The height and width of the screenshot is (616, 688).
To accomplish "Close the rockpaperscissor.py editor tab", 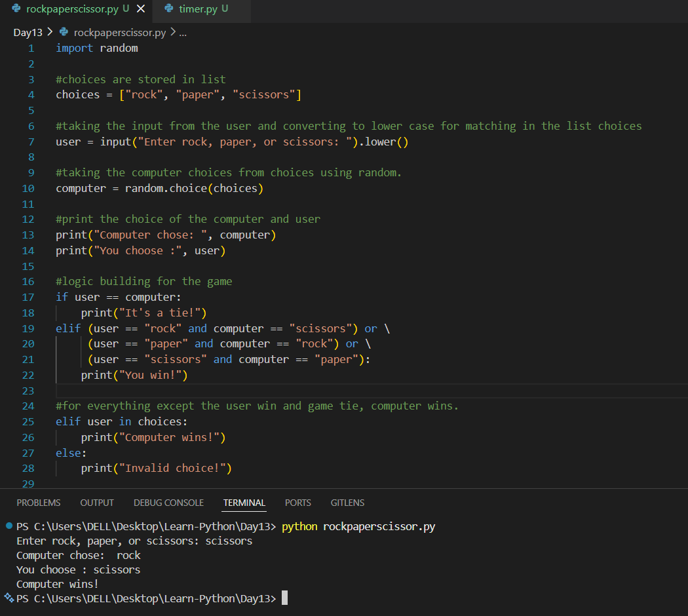I will [141, 9].
